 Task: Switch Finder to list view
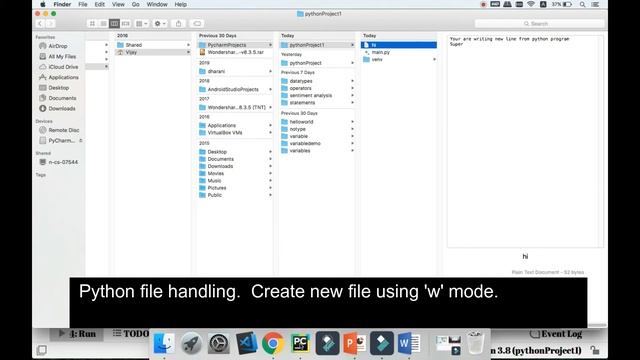point(103,24)
